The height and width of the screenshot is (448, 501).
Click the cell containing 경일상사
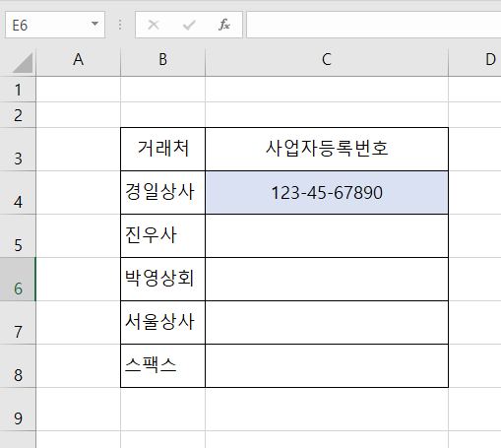[162, 193]
